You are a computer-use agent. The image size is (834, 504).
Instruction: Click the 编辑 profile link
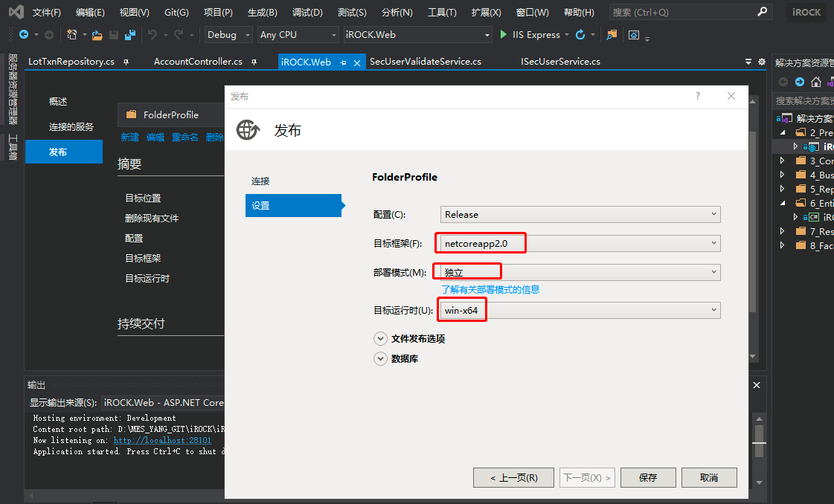click(155, 138)
